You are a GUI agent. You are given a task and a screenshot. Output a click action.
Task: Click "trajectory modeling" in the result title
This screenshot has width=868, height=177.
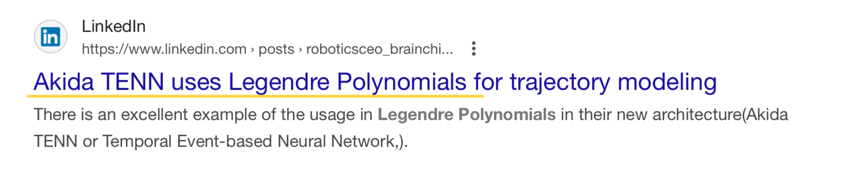[613, 82]
